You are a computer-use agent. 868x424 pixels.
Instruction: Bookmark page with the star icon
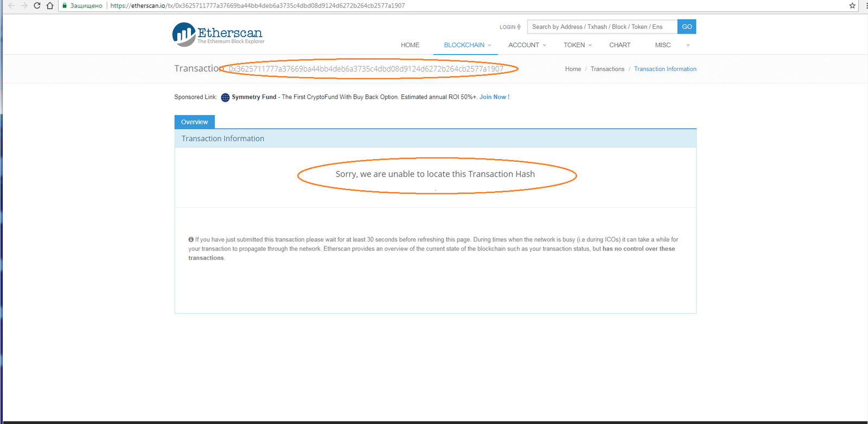point(852,5)
